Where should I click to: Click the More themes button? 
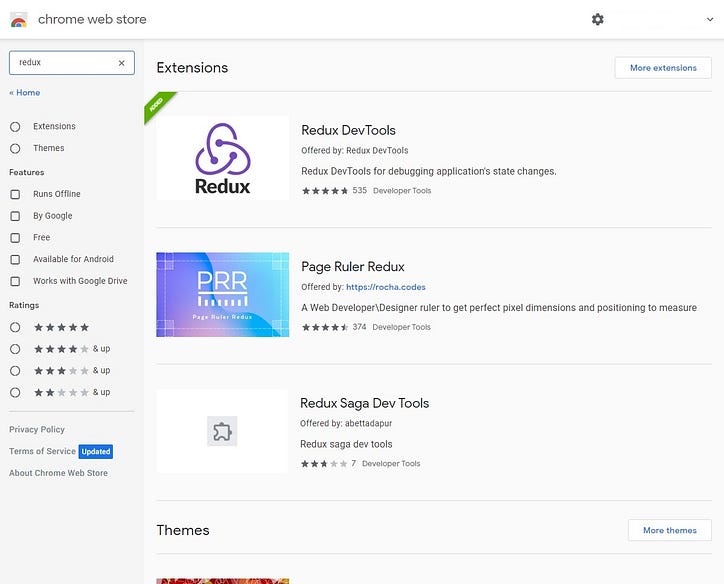click(670, 530)
